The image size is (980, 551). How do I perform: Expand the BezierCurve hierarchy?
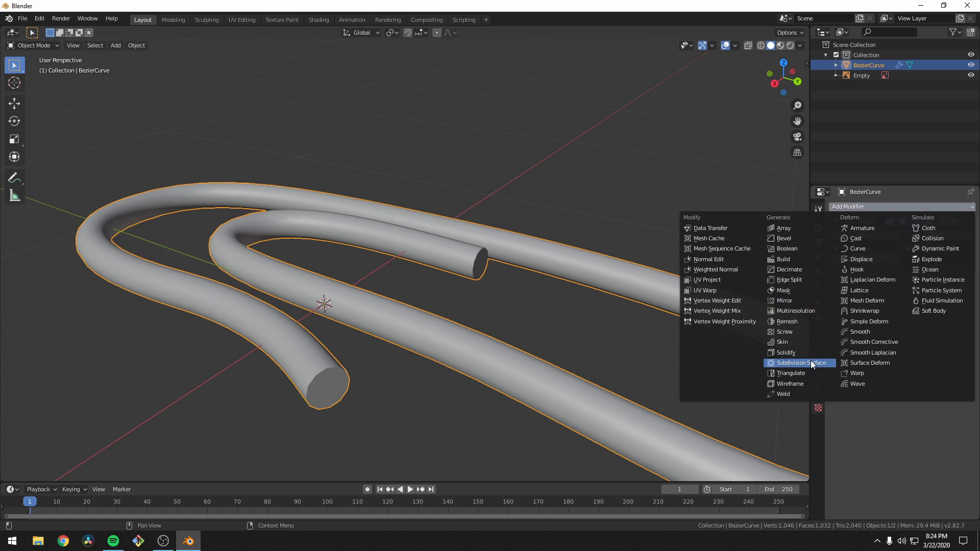point(836,65)
